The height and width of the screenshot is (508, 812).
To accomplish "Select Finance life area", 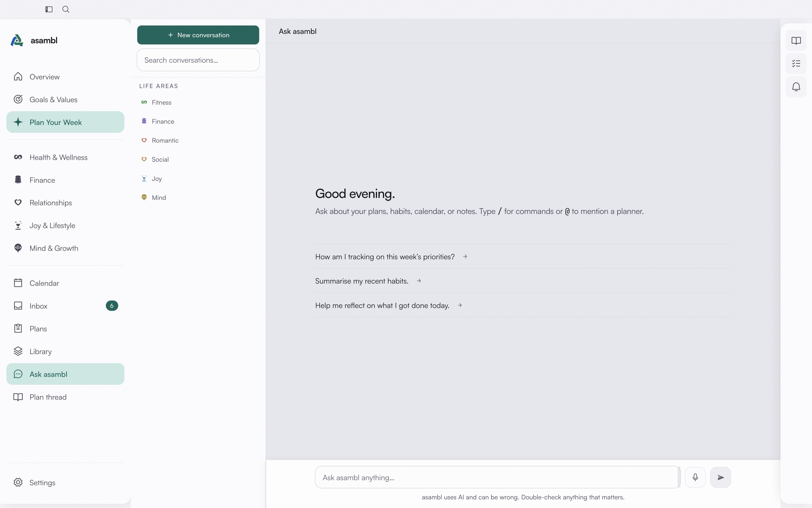I will pos(198,121).
